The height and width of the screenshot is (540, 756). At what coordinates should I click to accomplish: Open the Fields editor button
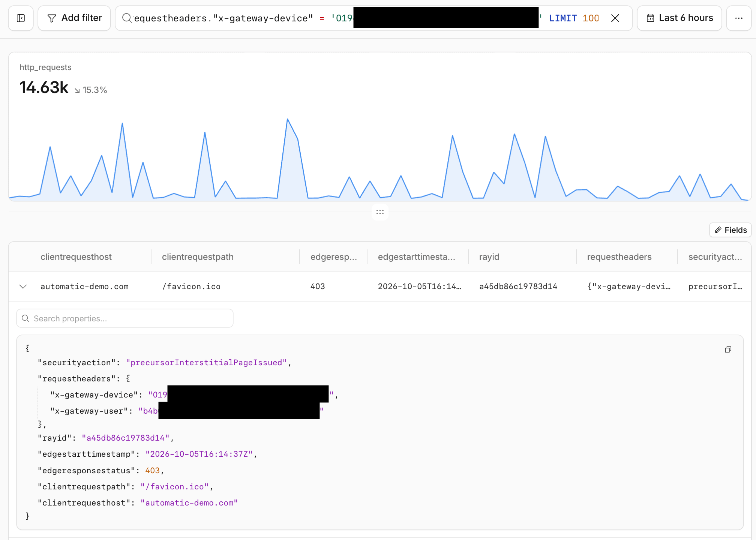click(x=730, y=230)
